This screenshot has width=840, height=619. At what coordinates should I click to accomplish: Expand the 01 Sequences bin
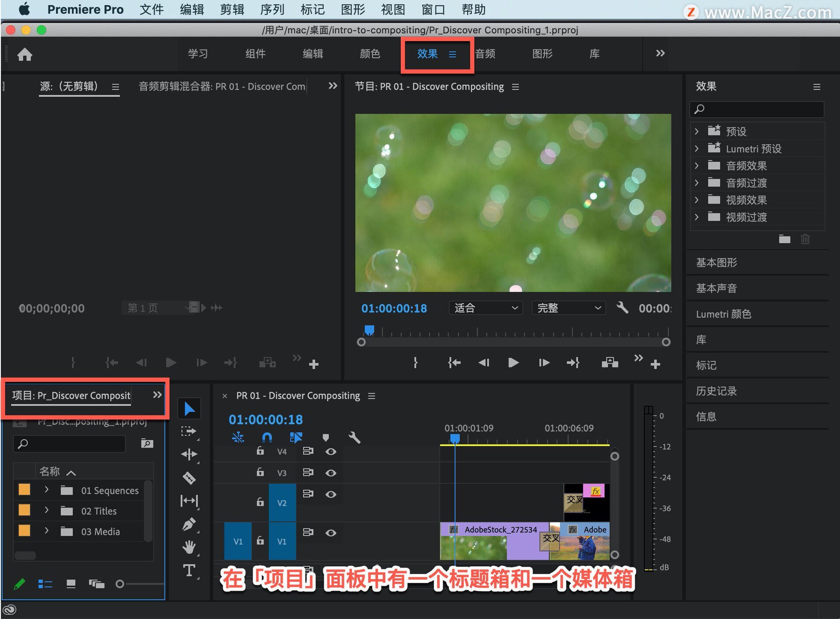(x=46, y=490)
